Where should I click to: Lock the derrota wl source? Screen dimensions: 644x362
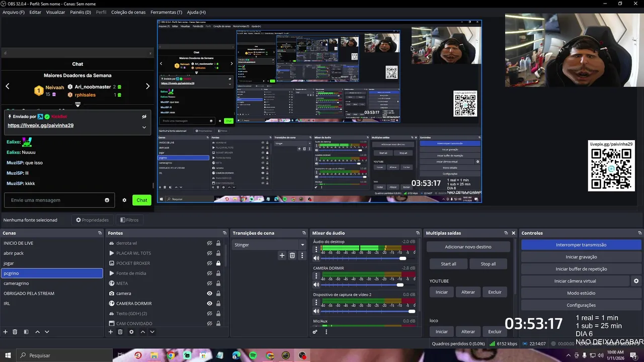click(218, 243)
